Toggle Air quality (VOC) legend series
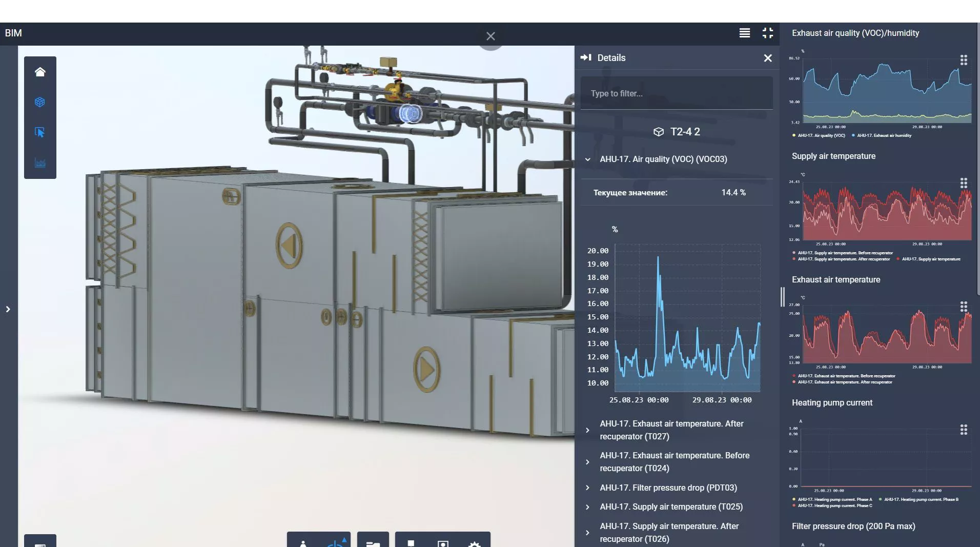The height and width of the screenshot is (547, 980). (x=819, y=135)
